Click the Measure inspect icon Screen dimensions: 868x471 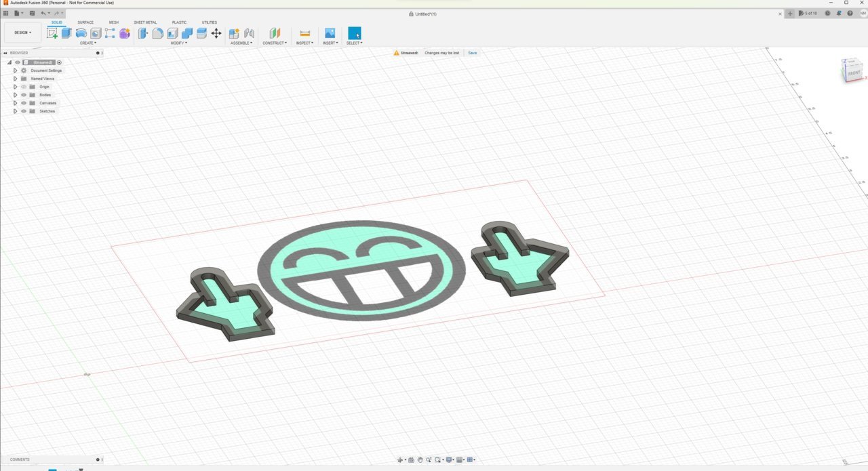304,33
